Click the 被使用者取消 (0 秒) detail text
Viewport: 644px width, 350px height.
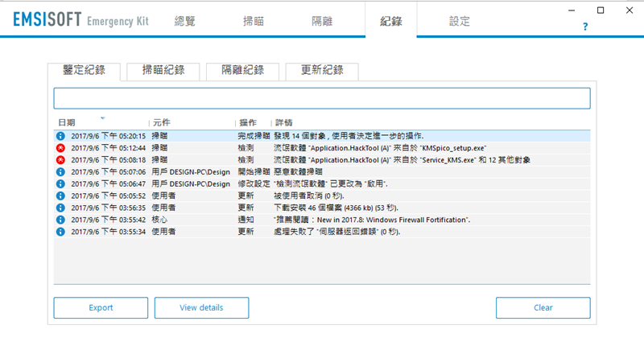tap(309, 196)
